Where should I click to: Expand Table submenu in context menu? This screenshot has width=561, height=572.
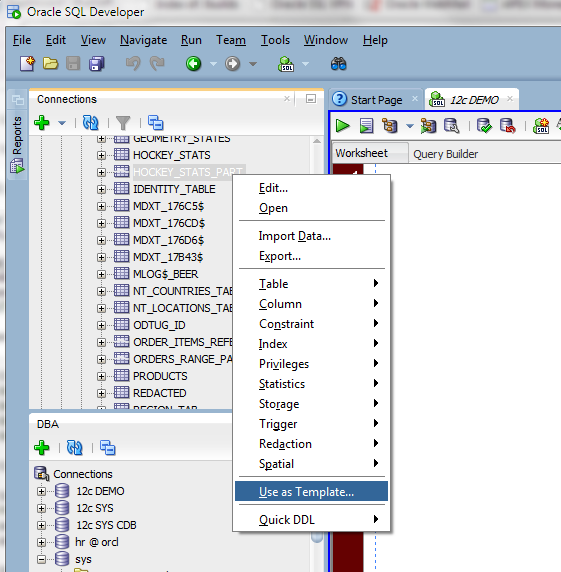[311, 283]
